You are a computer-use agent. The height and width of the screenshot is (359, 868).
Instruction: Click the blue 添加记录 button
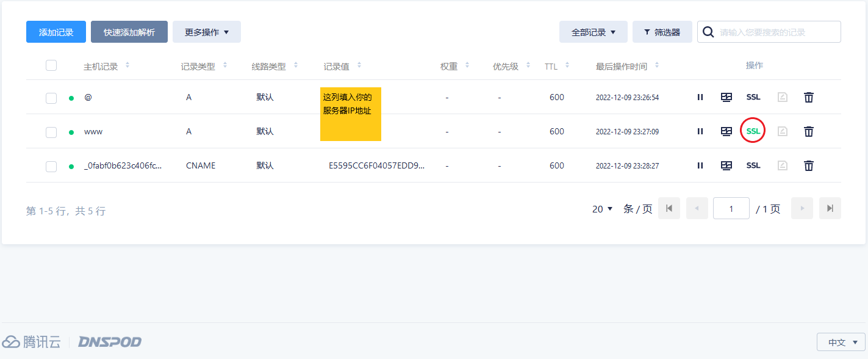(56, 32)
